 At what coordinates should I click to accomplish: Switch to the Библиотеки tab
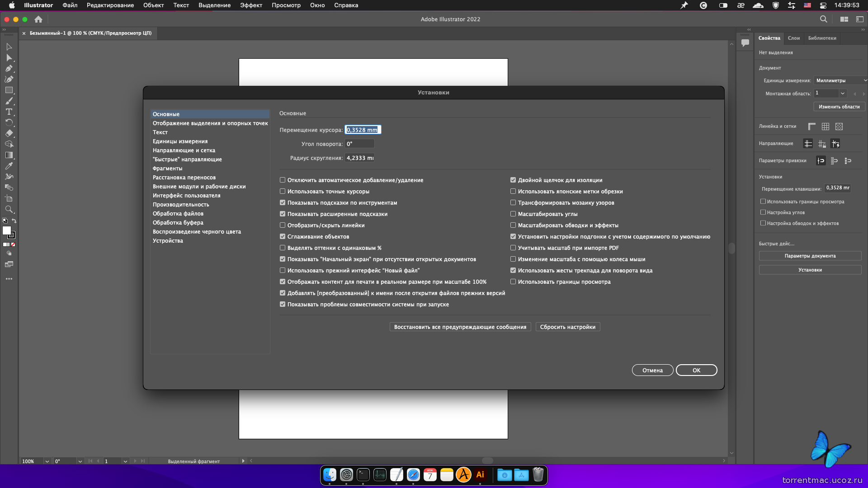(822, 38)
